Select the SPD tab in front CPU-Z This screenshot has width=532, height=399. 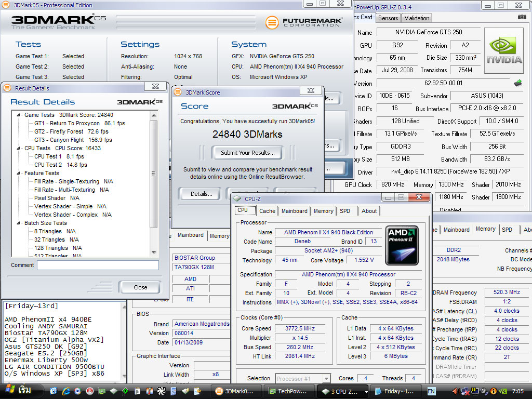click(x=345, y=211)
